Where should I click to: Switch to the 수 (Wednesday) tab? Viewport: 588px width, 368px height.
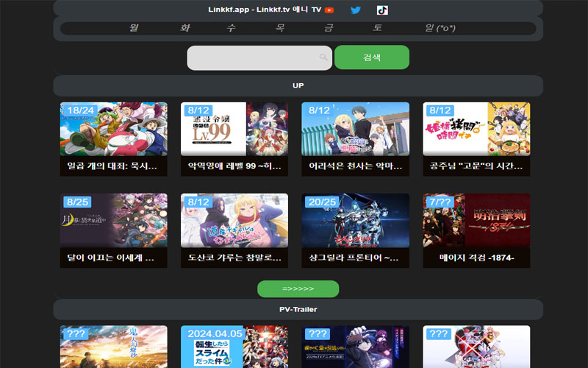pyautogui.click(x=232, y=28)
